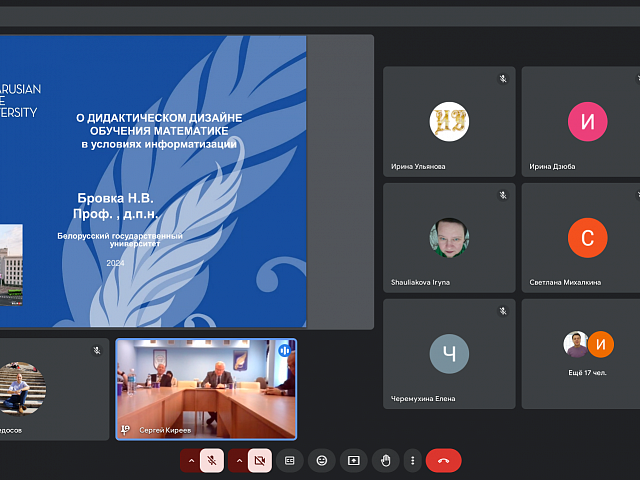Click Светлана Михалкина's orange avatar
The width and height of the screenshot is (640, 480).
(587, 238)
